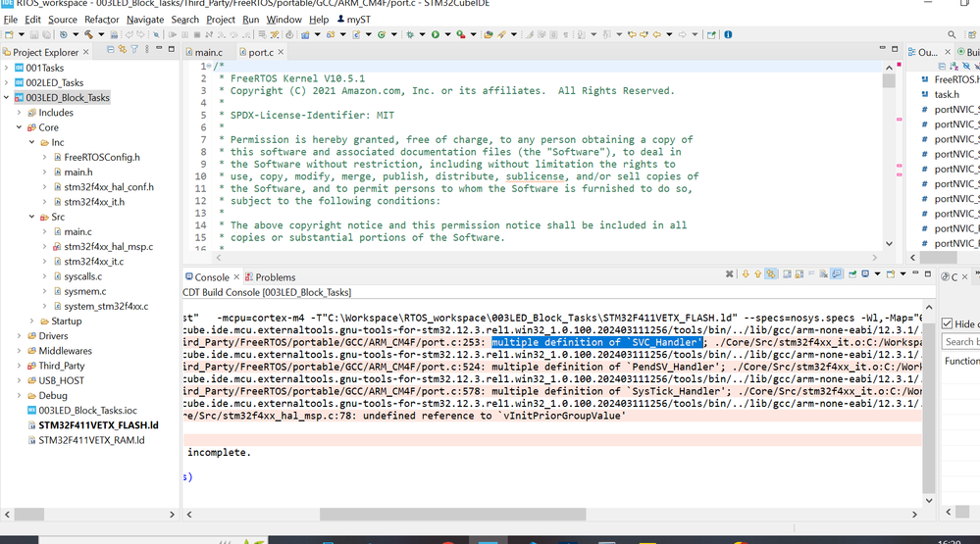This screenshot has height=544, width=980.
Task: Click the External Tools run icon
Action: tap(461, 34)
